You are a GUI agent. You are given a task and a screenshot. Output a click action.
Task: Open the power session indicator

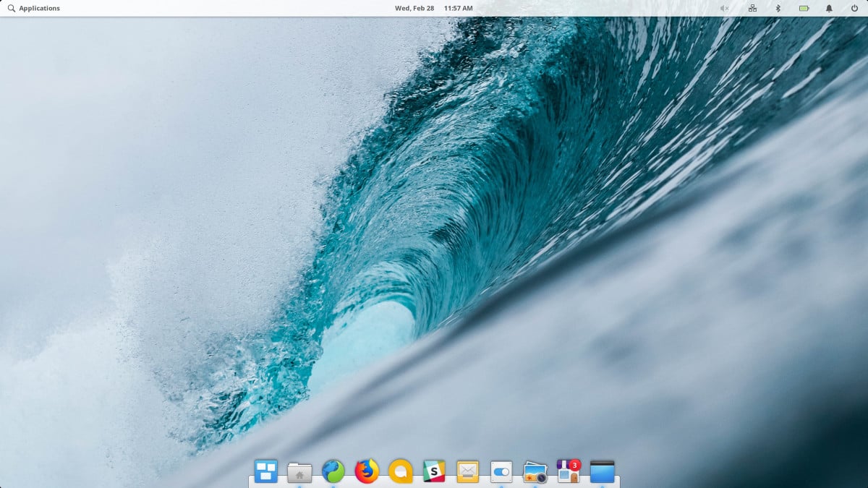click(x=854, y=8)
